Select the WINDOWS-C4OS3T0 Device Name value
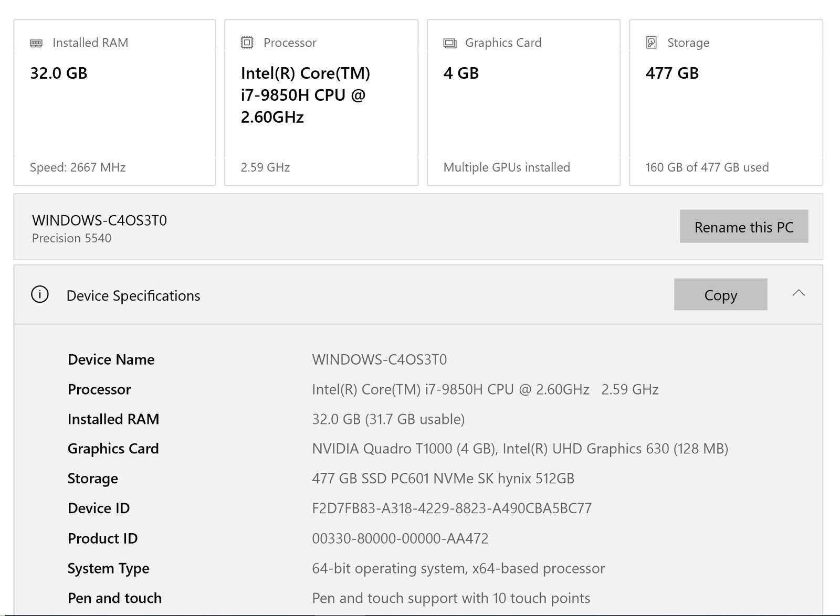Viewport: 840px width, 616px height. [x=380, y=359]
